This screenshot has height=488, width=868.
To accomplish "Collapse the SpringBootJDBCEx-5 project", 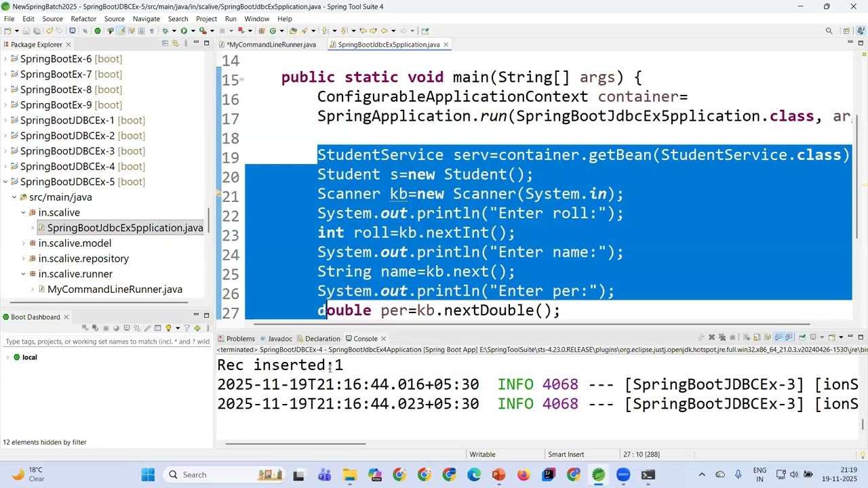I will (x=5, y=182).
